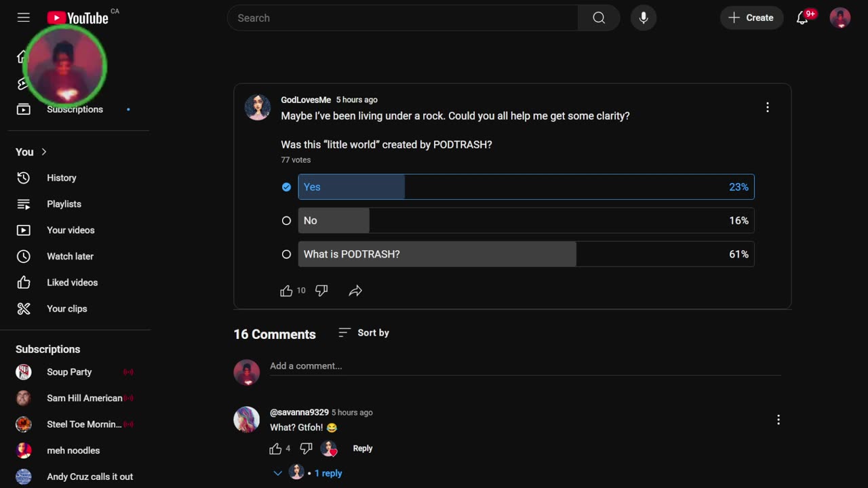Open the @savanna9329 username link
868x488 pixels.
(299, 412)
